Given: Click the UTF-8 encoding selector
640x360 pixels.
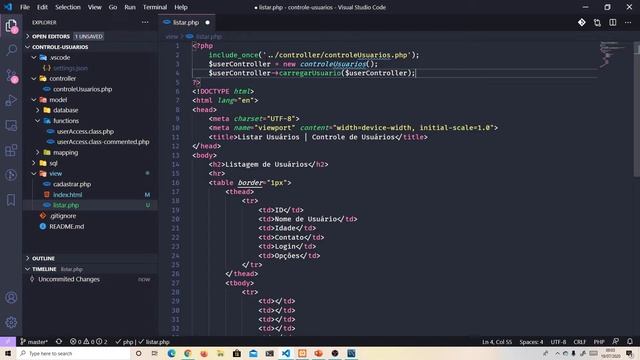Looking at the screenshot, I should tap(558, 342).
